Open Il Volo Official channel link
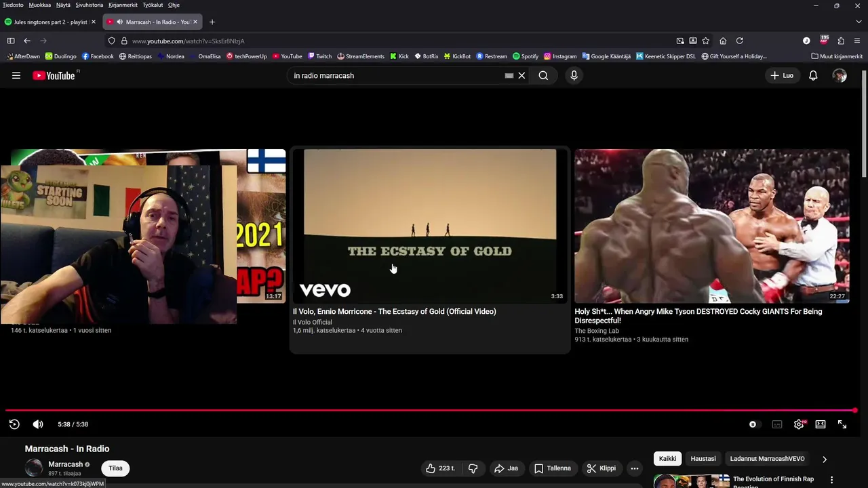This screenshot has height=488, width=868. pos(313,322)
